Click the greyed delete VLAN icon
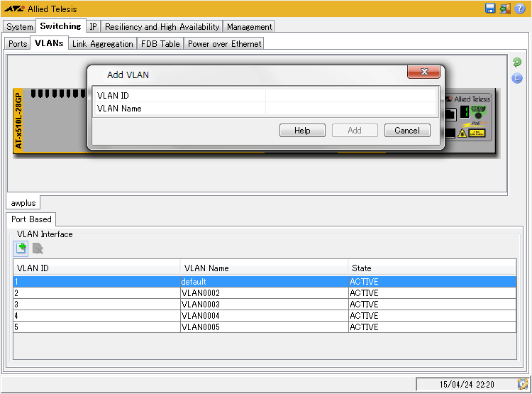The width and height of the screenshot is (532, 394). 38,248
